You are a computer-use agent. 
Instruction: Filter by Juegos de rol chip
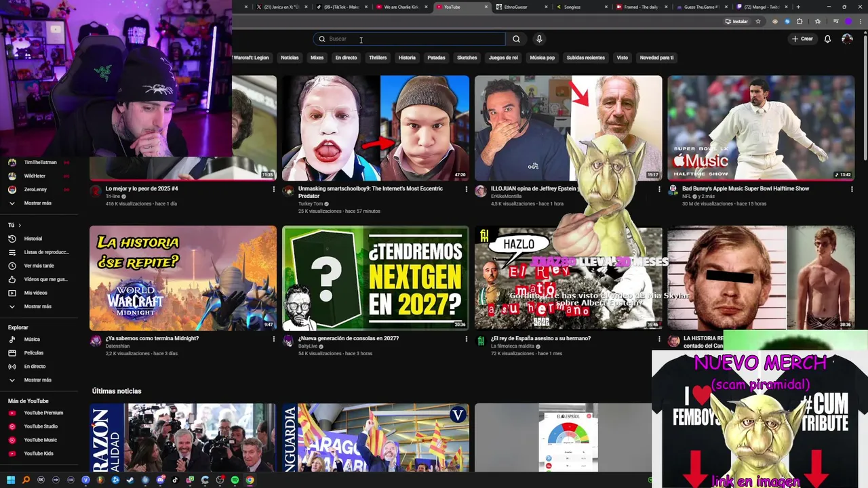click(503, 58)
